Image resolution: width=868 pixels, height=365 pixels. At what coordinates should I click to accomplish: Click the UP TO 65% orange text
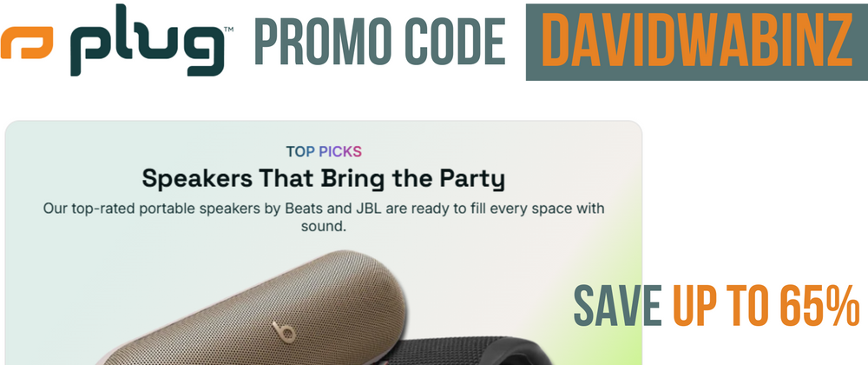(x=766, y=305)
